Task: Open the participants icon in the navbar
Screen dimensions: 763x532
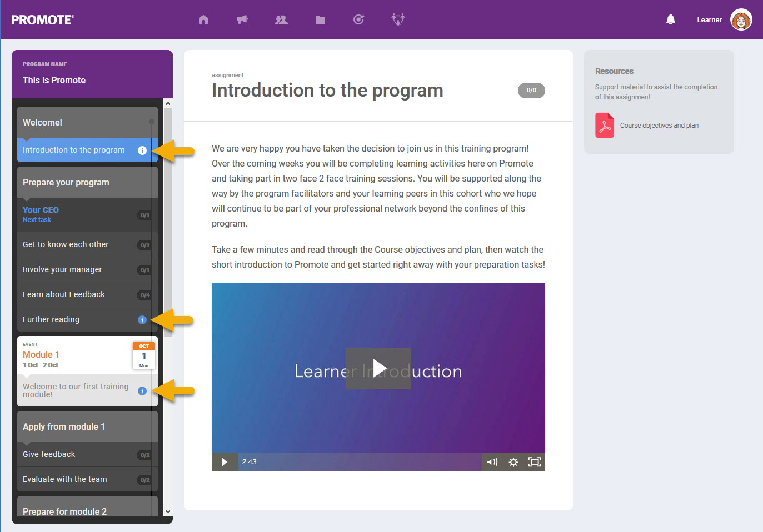Action: 281,19
